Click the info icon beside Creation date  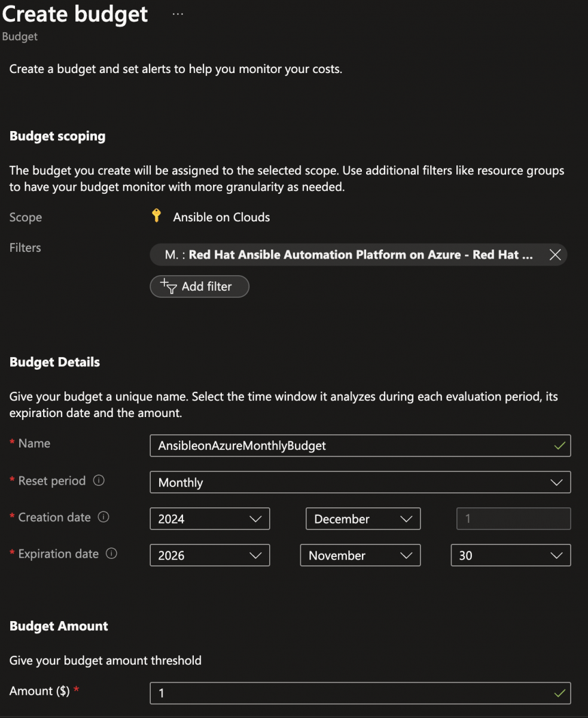tap(105, 518)
